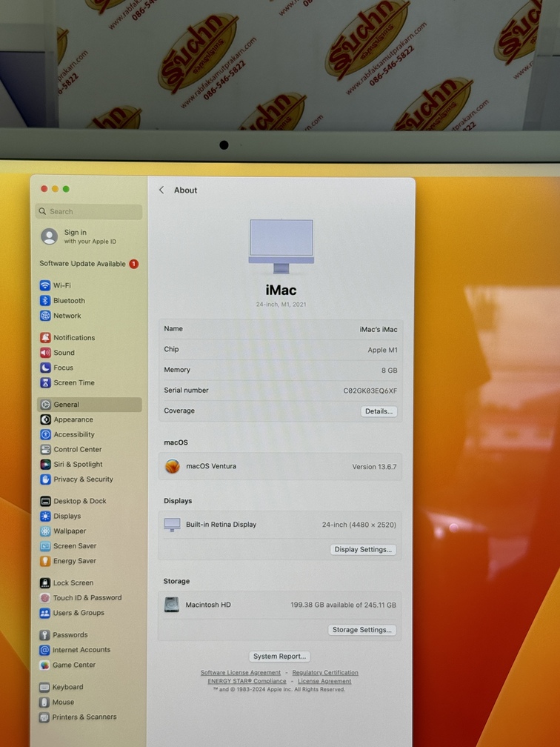
Task: Click 199.38 GB available storage text
Action: 344,605
